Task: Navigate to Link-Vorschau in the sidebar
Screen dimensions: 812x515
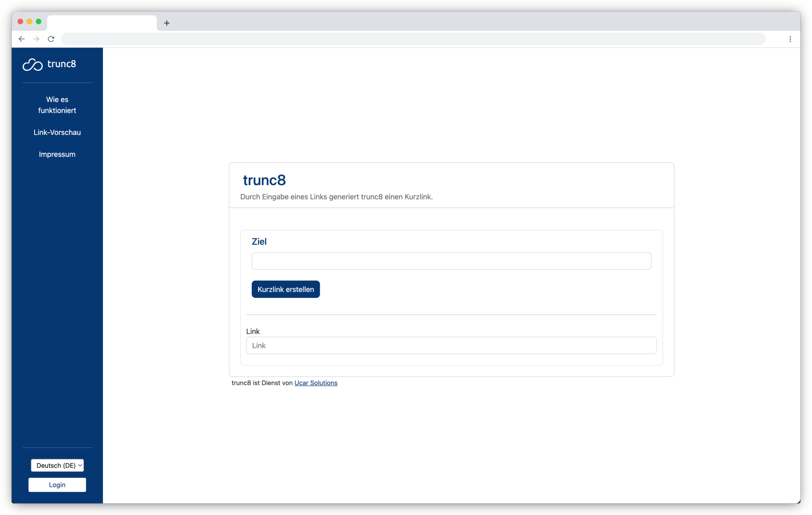Action: [57, 132]
